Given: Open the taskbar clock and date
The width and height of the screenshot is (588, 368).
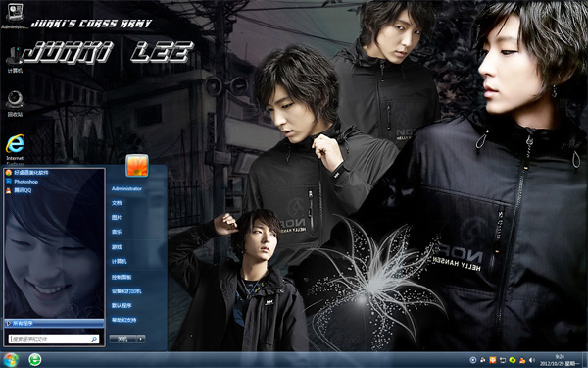Looking at the screenshot, I should click(560, 360).
